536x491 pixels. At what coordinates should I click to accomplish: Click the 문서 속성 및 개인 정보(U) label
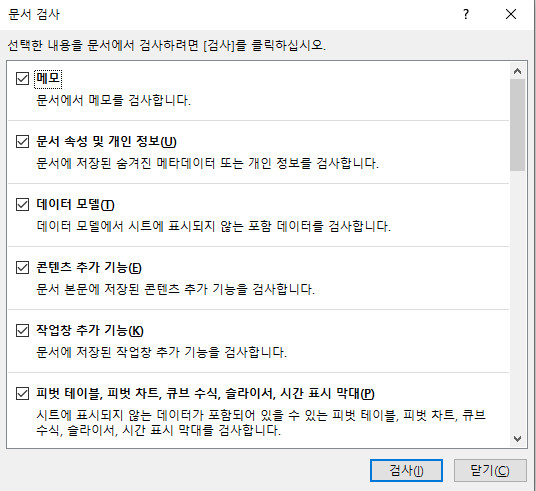pos(106,141)
